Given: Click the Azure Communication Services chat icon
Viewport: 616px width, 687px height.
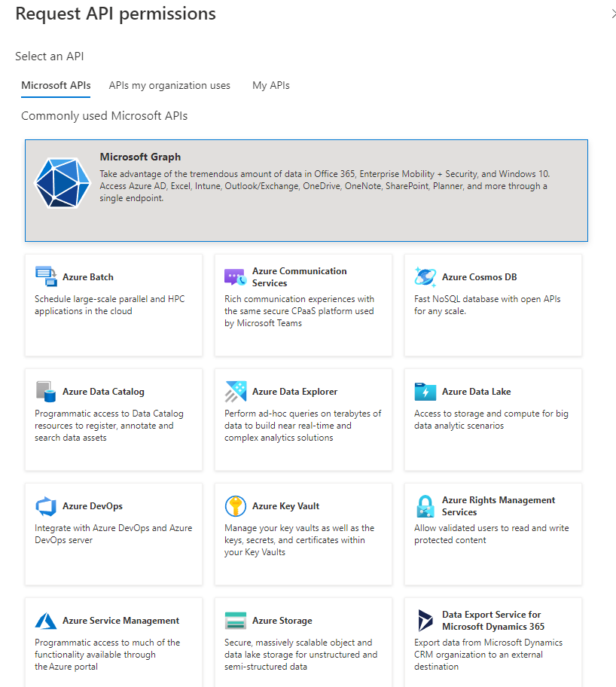Looking at the screenshot, I should point(235,277).
